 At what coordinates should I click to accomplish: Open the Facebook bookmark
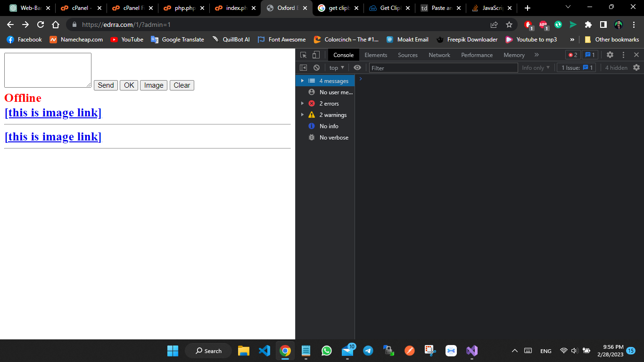coord(25,40)
